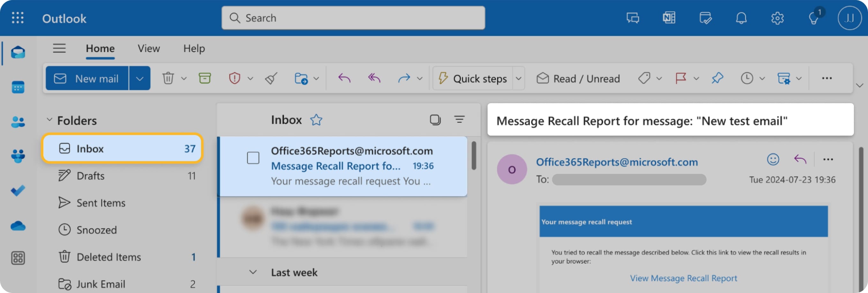Archive the selected message
The image size is (868, 293).
(205, 78)
